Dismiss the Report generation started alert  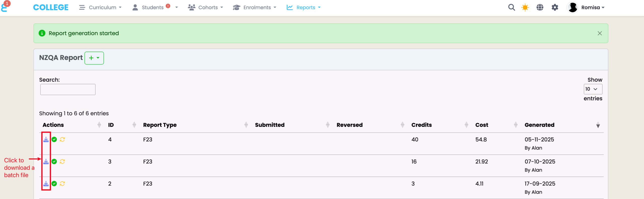pyautogui.click(x=600, y=33)
